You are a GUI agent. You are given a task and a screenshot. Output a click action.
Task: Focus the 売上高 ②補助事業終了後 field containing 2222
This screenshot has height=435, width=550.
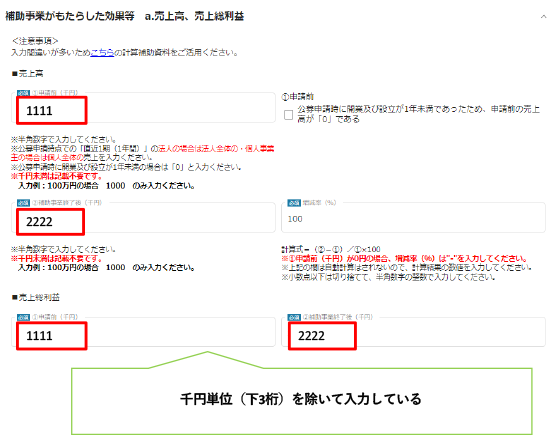(x=143, y=218)
